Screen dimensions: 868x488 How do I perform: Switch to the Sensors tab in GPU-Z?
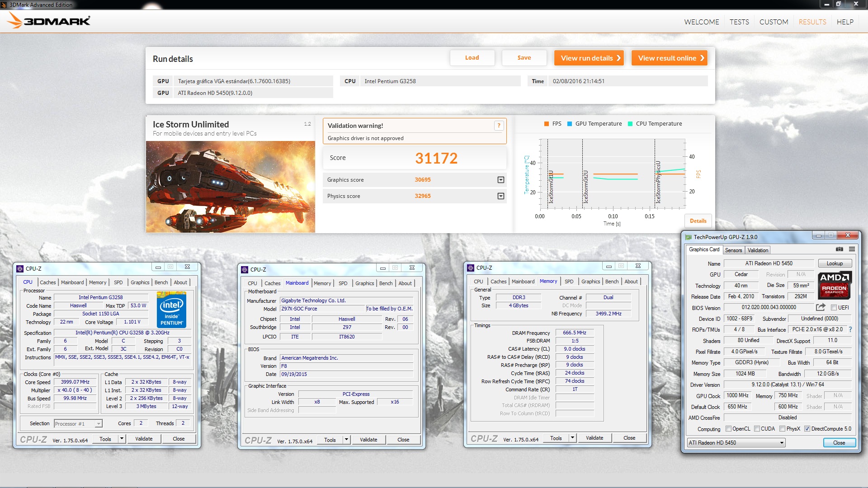(733, 250)
